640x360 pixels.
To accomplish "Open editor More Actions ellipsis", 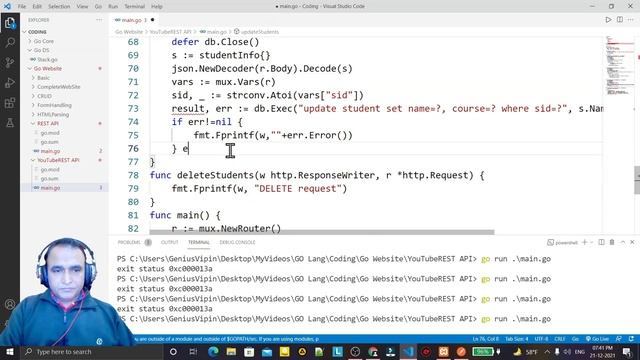I will [631, 20].
